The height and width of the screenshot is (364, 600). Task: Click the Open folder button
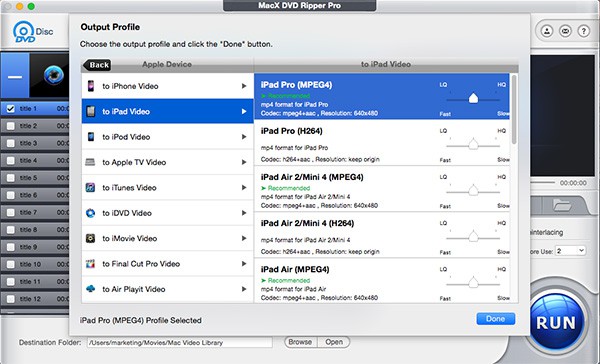[334, 342]
